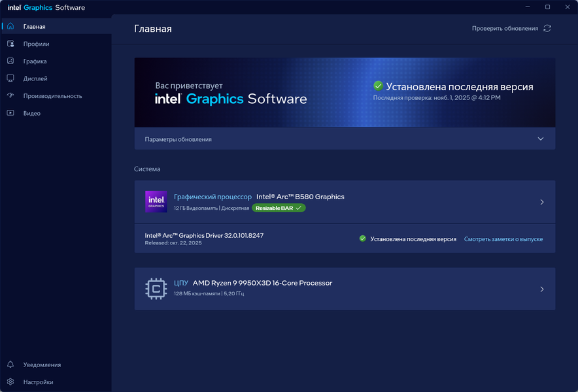The width and height of the screenshot is (578, 392).
Task: Click driver version 32.0.101.8247 text
Action: (204, 235)
